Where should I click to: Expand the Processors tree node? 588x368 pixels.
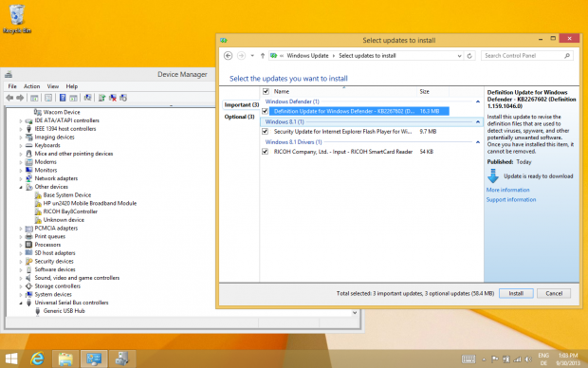point(21,245)
